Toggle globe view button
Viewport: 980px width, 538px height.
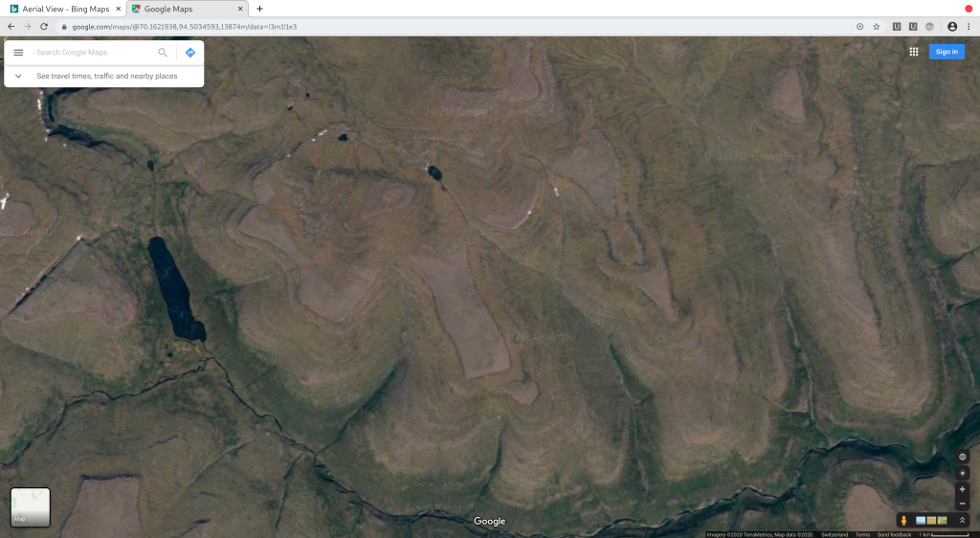click(963, 457)
